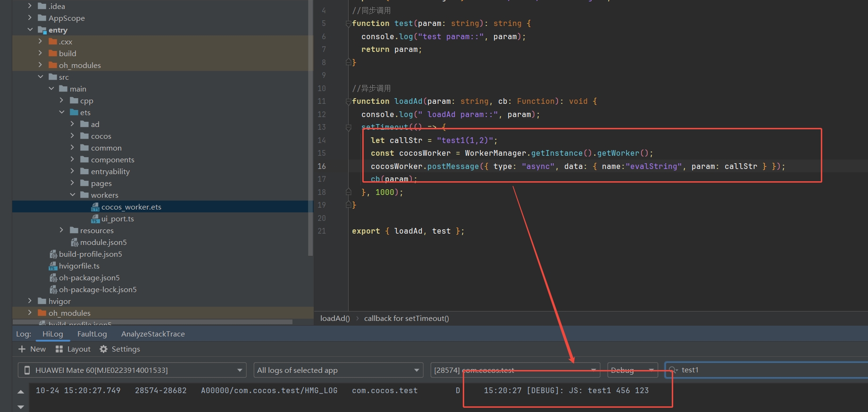Open the com.cocos.test process dropdown

(x=515, y=370)
